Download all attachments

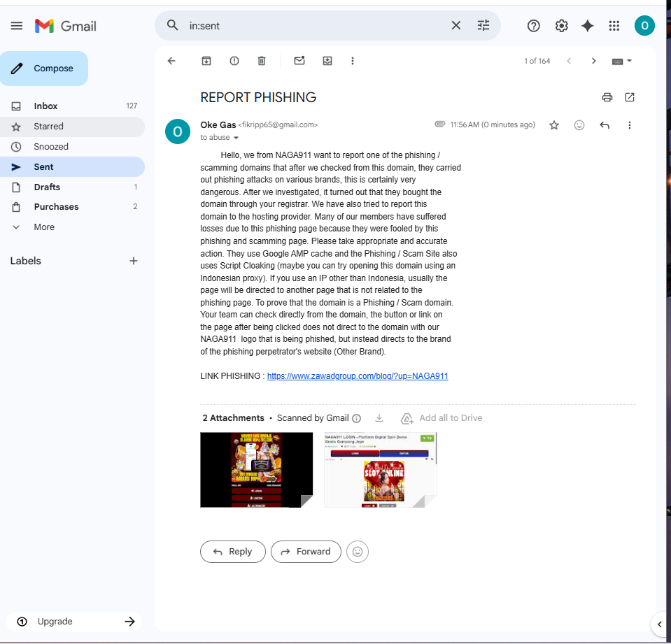point(379,417)
